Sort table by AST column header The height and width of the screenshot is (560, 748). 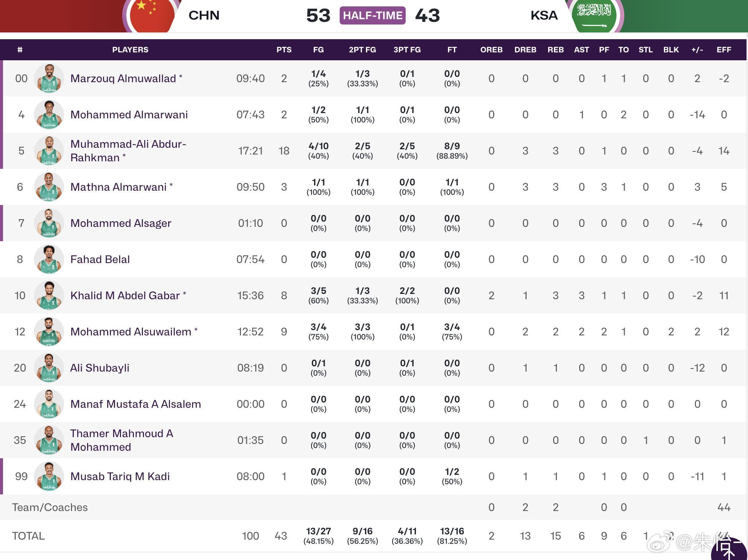(x=581, y=50)
